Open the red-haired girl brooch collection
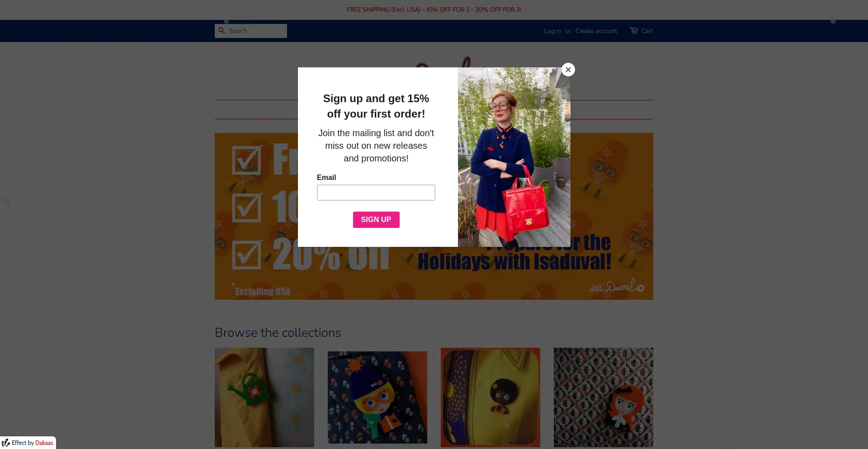Screen dimensions: 868x449 [x=604, y=397]
